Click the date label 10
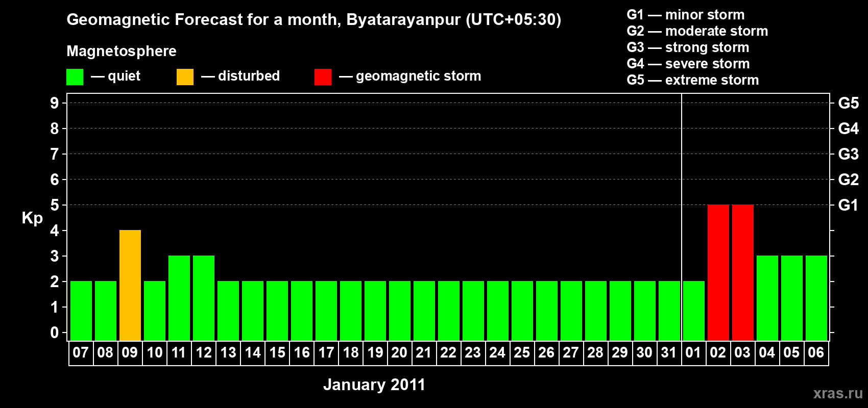 (x=154, y=352)
